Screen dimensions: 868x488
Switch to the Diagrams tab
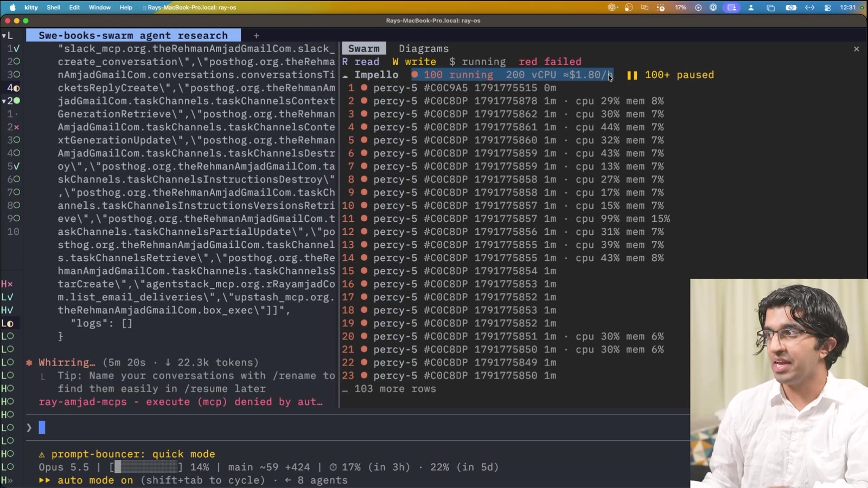(424, 49)
